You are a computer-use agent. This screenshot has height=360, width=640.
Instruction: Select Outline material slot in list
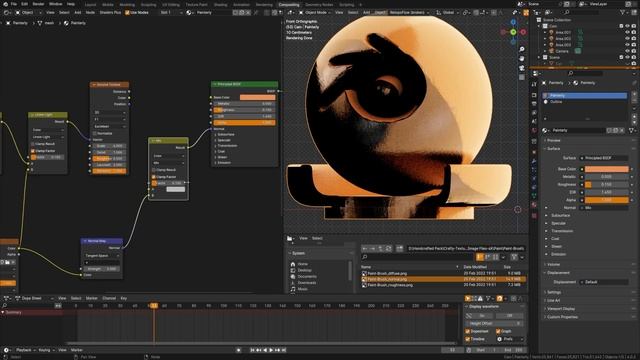[x=584, y=102]
